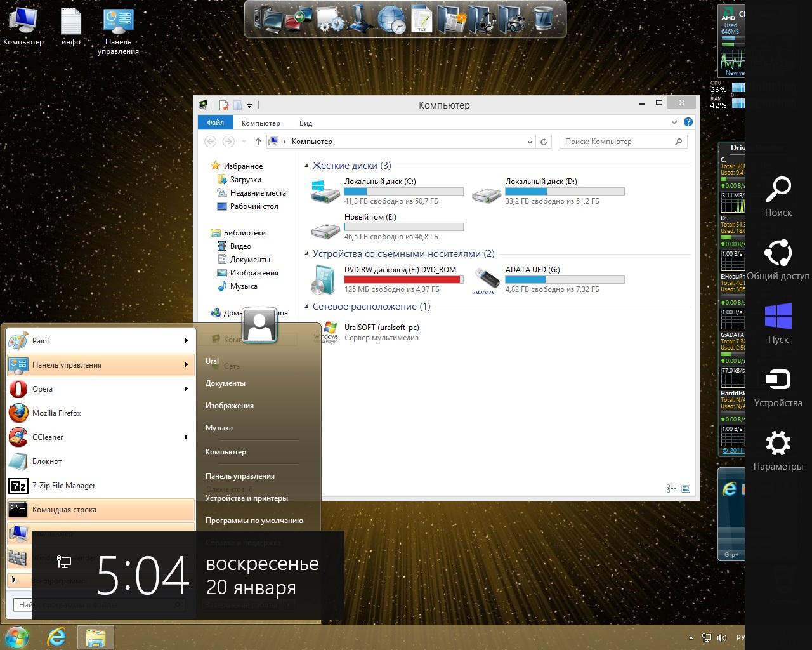Open the Share (Общий доступ) charm

[778, 253]
